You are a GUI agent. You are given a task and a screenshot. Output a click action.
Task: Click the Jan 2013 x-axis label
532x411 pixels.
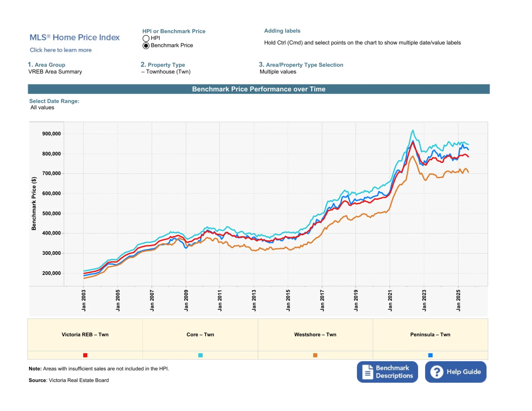(254, 300)
